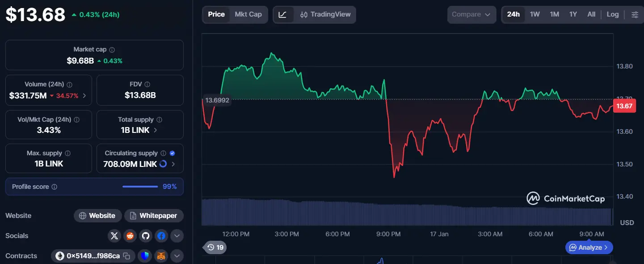The image size is (644, 264).
Task: Open the Reddit social icon
Action: click(x=130, y=236)
